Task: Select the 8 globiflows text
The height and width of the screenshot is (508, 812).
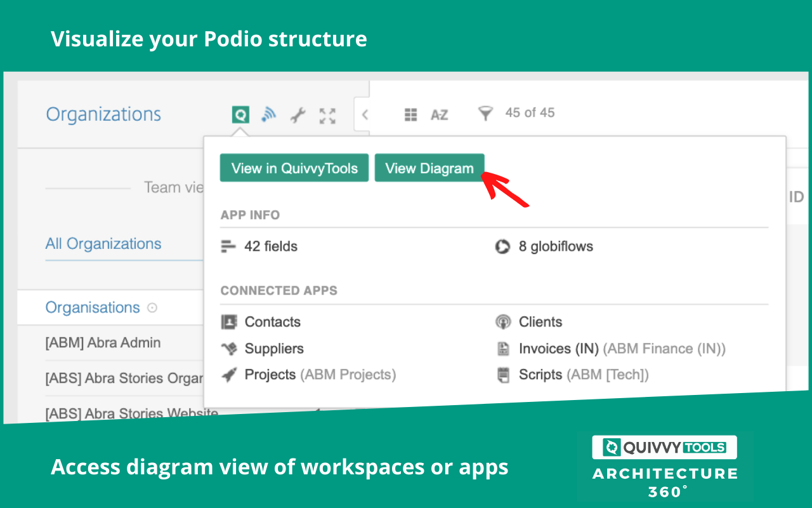Action: 556,246
